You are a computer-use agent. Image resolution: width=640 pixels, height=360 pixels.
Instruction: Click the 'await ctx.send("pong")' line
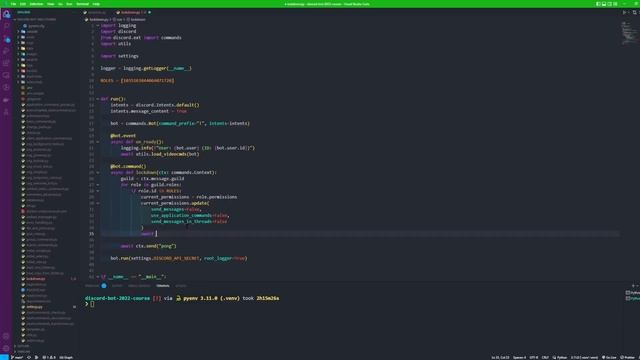click(149, 246)
